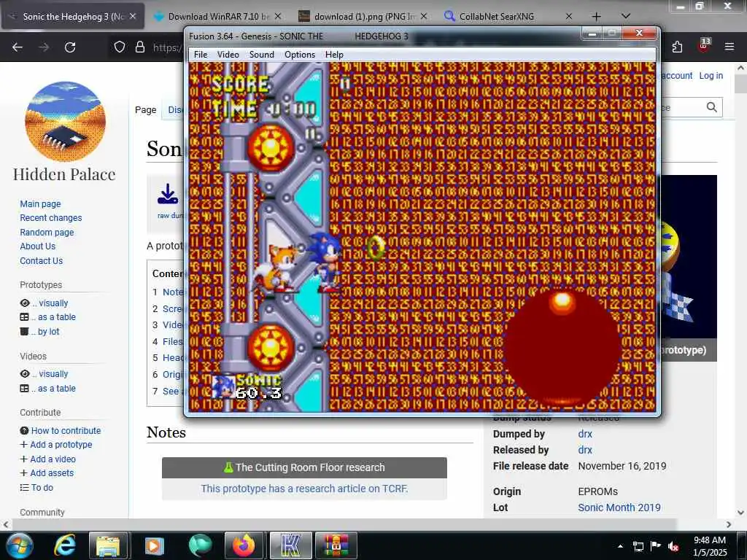Open the TCRF research article link
The width and height of the screenshot is (747, 560).
click(x=304, y=489)
